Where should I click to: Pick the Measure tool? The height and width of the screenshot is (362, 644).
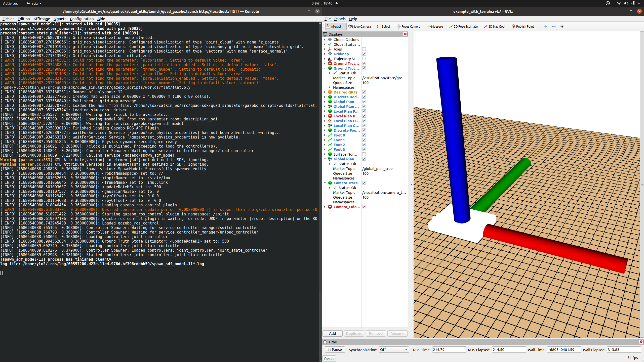tap(435, 26)
